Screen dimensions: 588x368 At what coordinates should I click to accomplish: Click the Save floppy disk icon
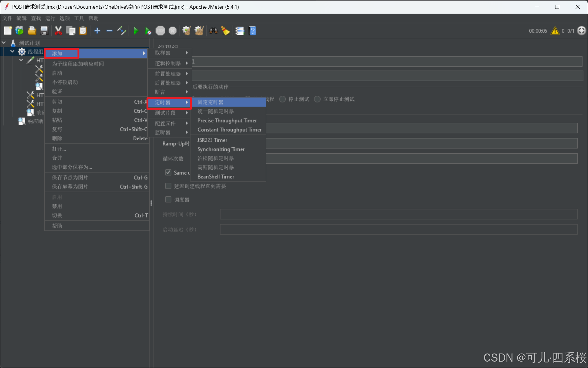coord(44,31)
